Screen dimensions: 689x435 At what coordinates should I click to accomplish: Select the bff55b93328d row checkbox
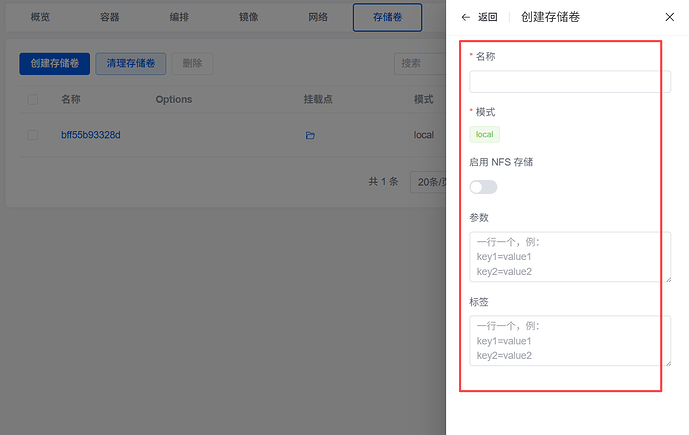pos(33,135)
